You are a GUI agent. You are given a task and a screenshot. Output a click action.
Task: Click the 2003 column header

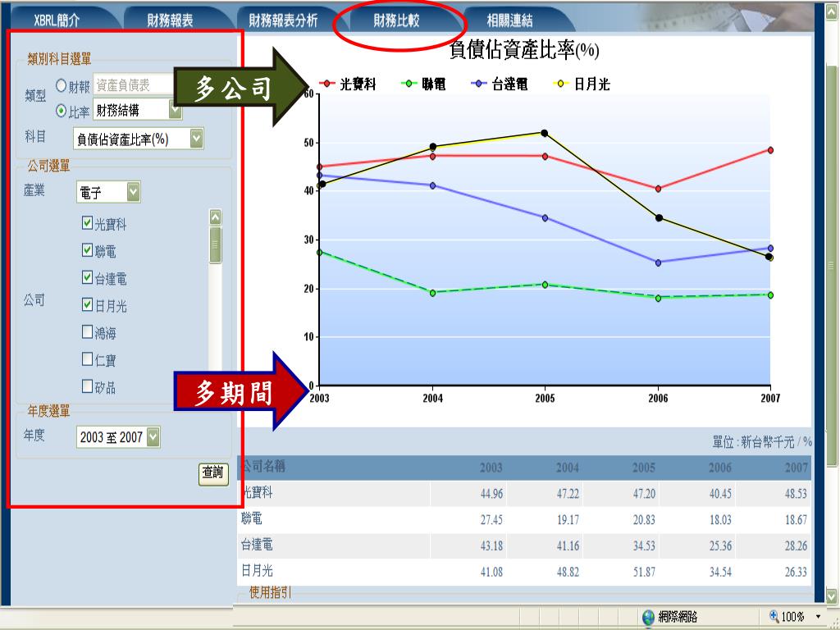(x=491, y=468)
